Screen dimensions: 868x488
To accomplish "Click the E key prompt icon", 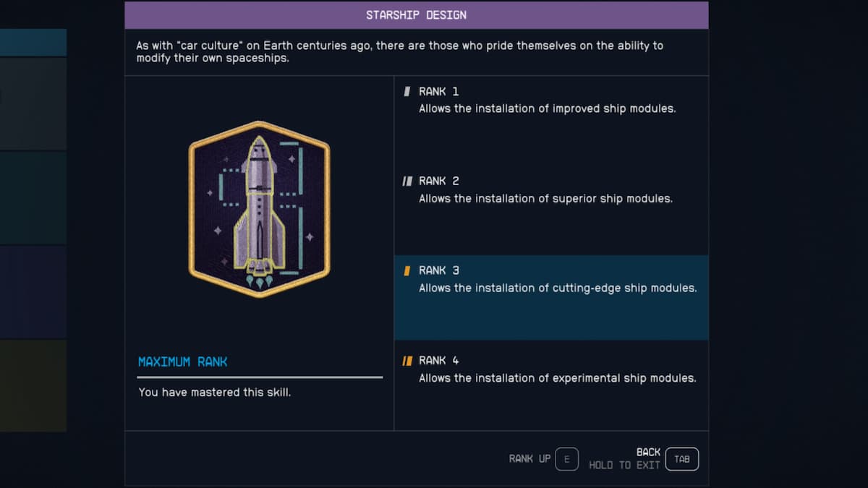I will pos(567,459).
